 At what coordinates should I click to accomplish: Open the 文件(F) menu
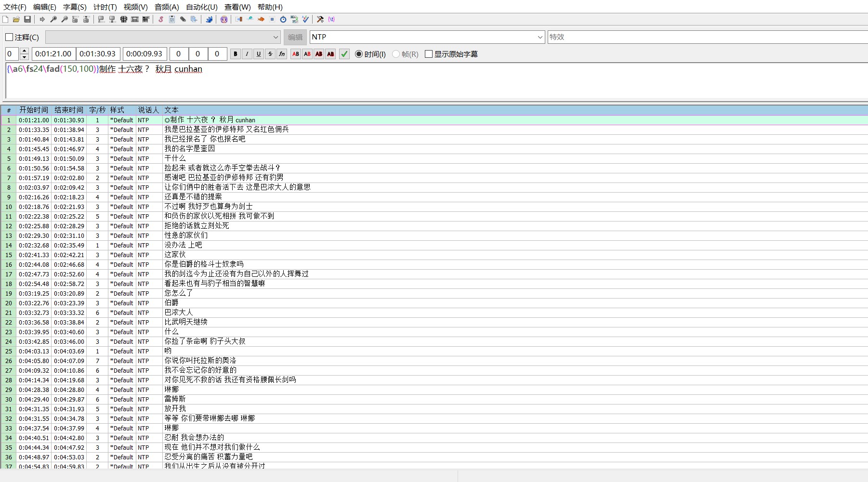point(15,7)
